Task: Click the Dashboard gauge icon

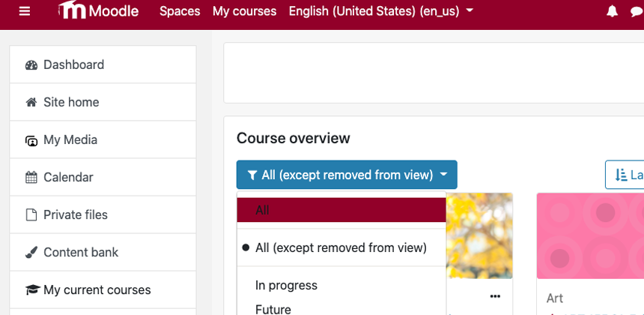Action: [x=31, y=64]
